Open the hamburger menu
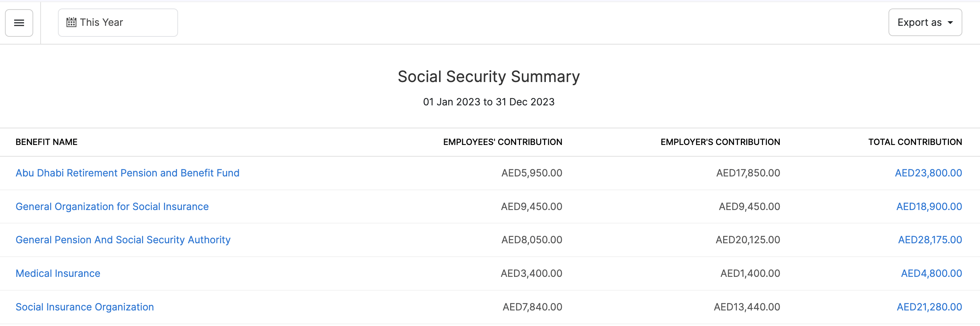Screen dimensions: 980x326 (x=19, y=23)
